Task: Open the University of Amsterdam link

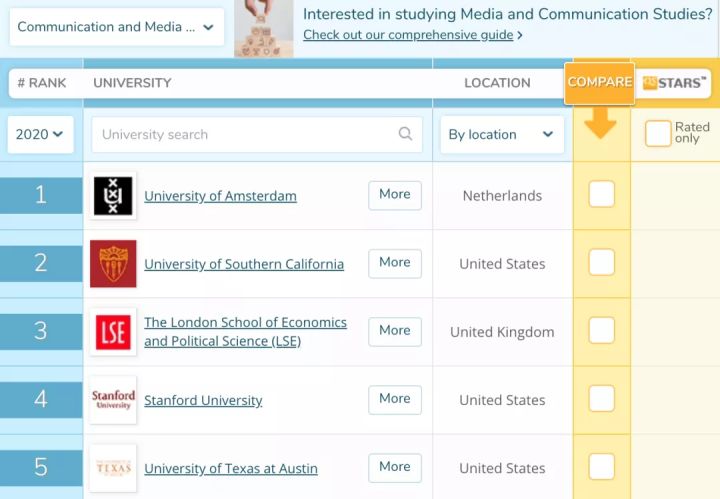Action: click(220, 196)
